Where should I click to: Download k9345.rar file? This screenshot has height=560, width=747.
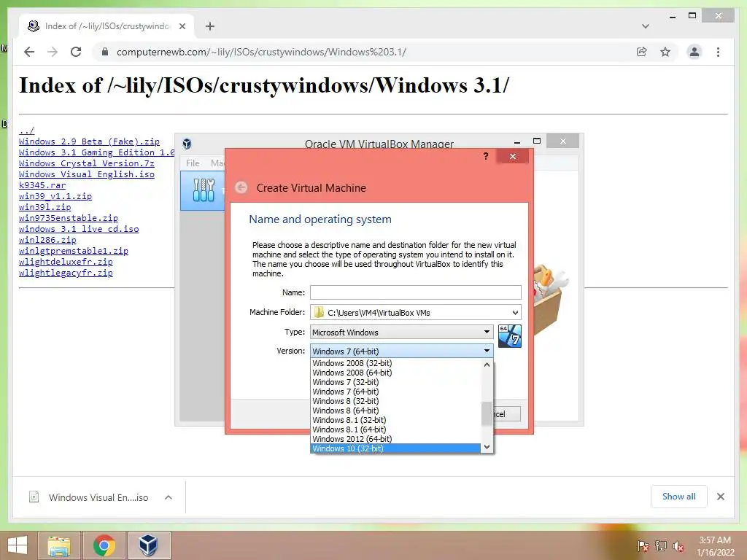pos(42,185)
